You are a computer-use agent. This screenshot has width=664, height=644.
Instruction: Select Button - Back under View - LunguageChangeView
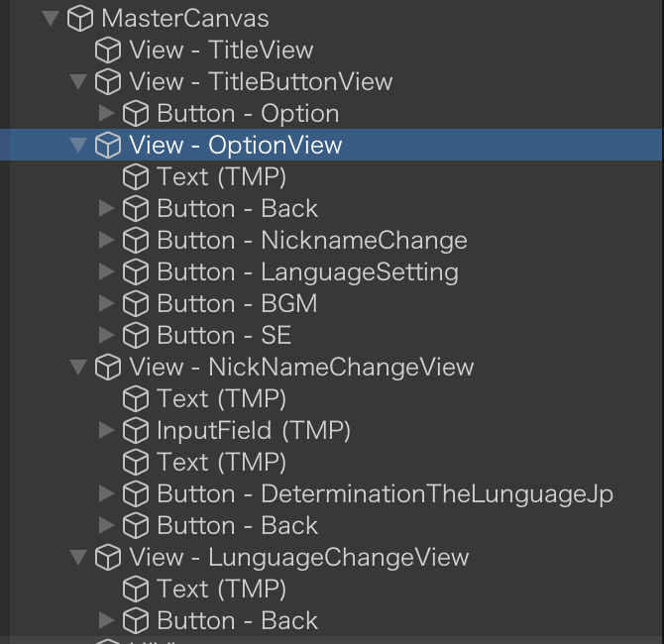pyautogui.click(x=238, y=621)
